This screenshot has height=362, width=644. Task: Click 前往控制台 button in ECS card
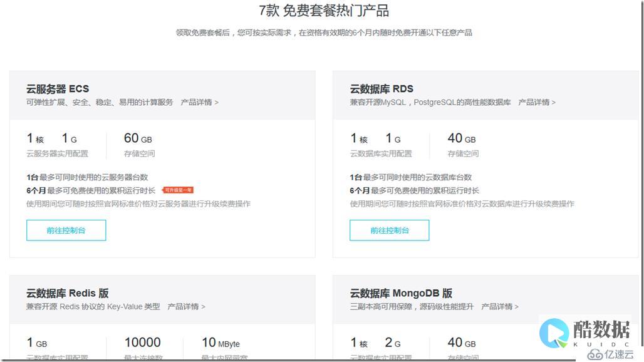click(x=66, y=230)
